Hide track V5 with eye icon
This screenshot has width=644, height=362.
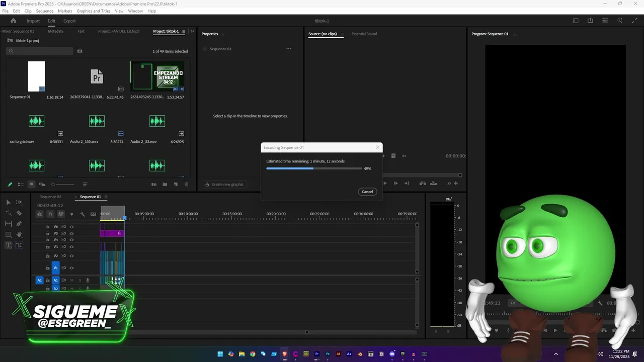coord(71,233)
